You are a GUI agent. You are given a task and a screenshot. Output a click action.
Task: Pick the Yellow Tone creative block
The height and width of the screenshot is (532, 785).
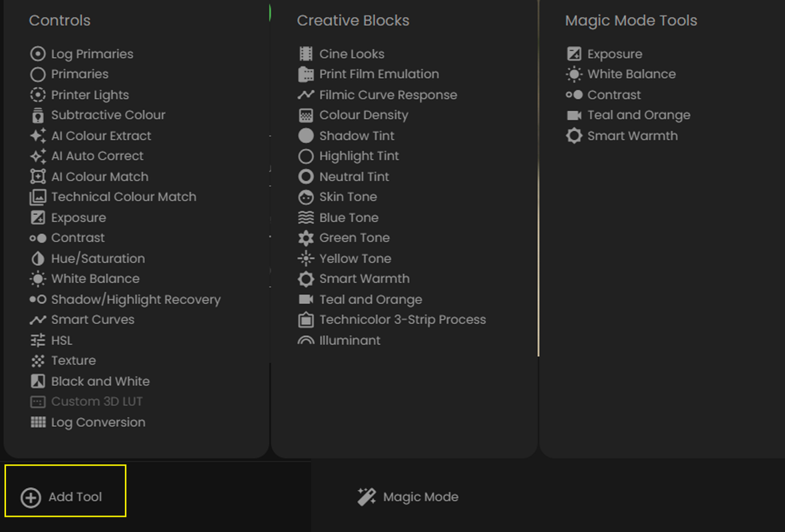[x=345, y=259]
